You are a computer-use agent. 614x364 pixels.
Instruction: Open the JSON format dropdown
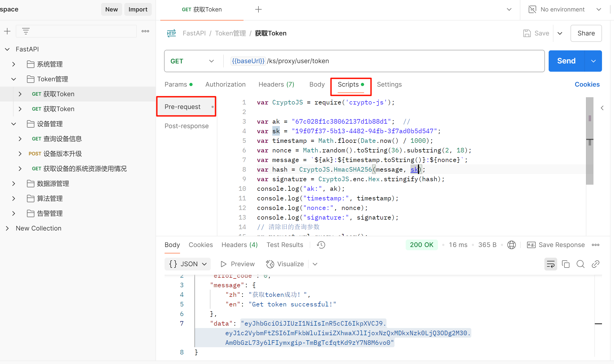click(x=188, y=264)
